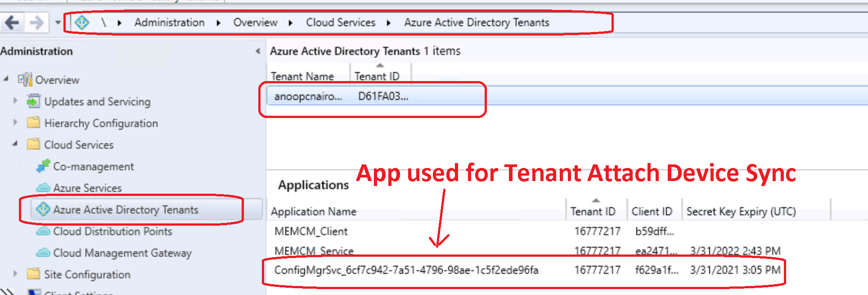The width and height of the screenshot is (868, 295).
Task: Open Azure Services node
Action: [87, 188]
